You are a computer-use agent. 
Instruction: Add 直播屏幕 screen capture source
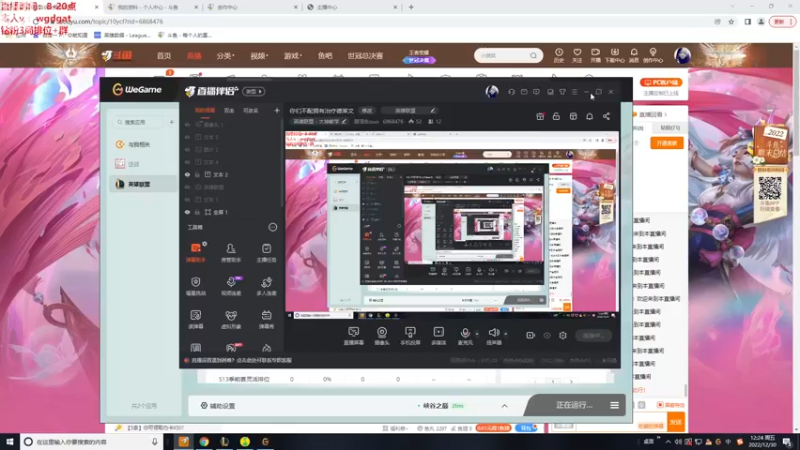tap(354, 336)
